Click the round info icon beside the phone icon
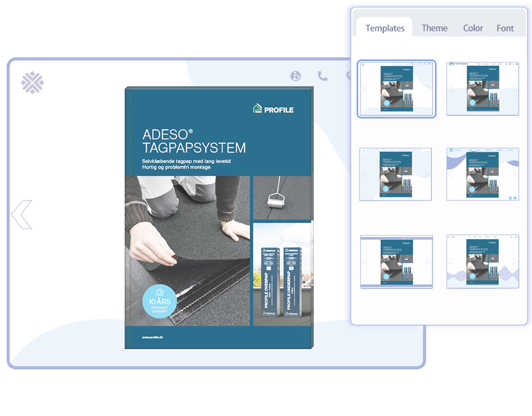The width and height of the screenshot is (532, 416). 296,76
